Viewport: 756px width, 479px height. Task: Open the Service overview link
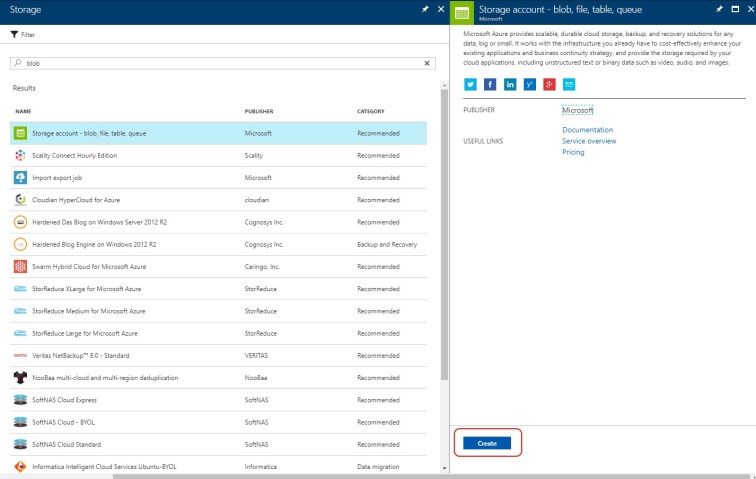[589, 141]
